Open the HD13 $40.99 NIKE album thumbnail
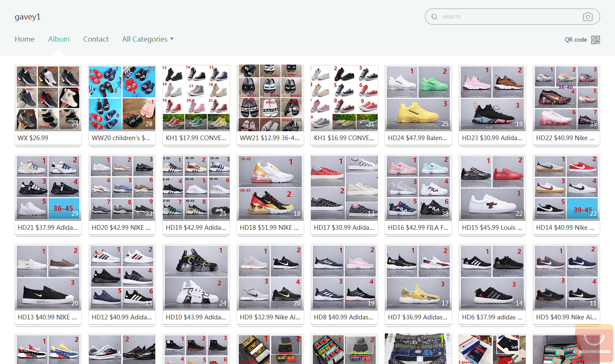The image size is (615, 364). [48, 277]
